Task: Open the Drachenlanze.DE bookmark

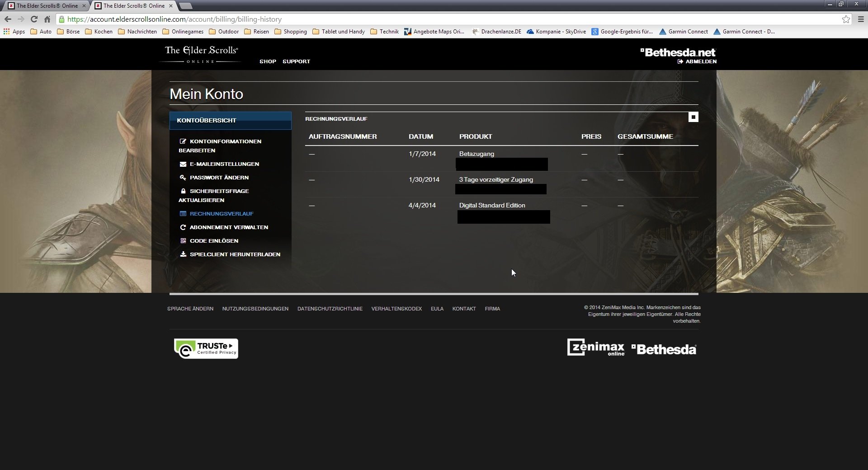Action: pyautogui.click(x=496, y=32)
